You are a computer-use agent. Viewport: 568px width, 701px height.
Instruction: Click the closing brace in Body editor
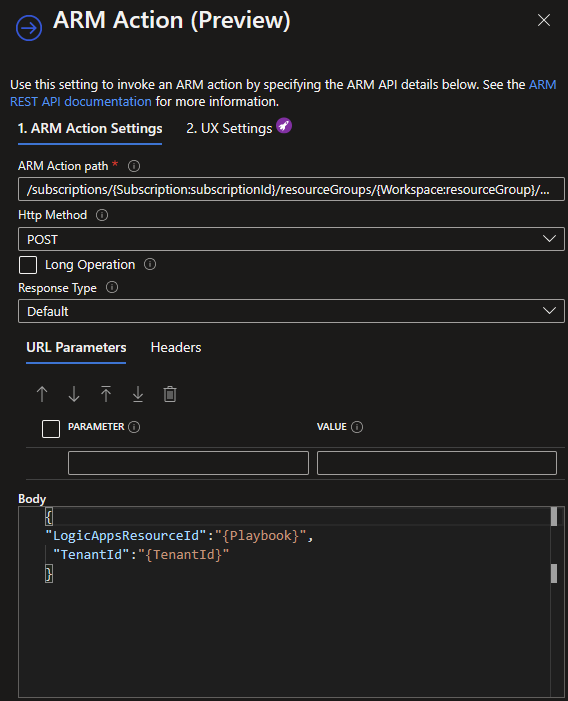point(49,574)
